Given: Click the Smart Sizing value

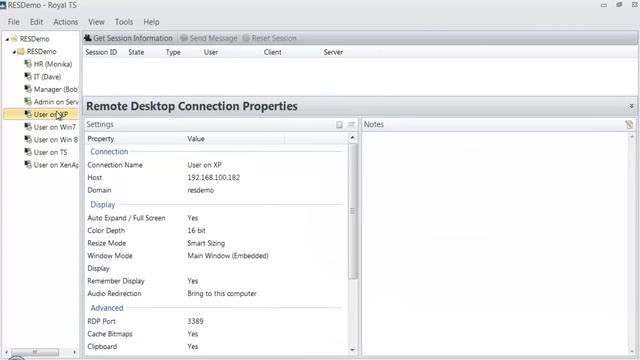Looking at the screenshot, I should 206,243.
